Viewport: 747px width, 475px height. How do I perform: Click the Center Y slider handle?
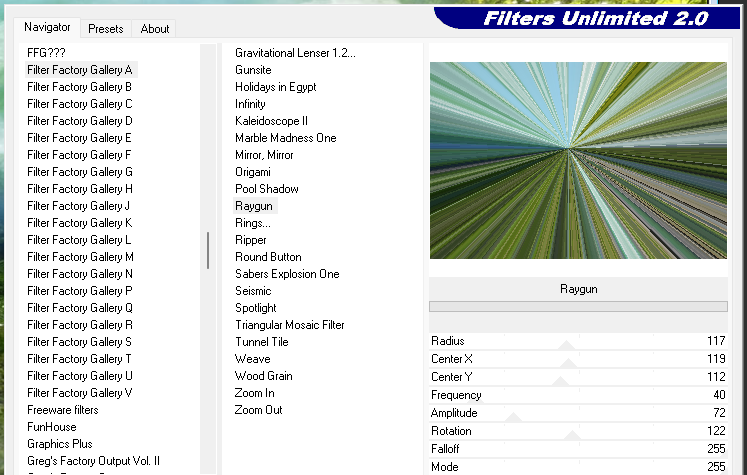pos(560,381)
